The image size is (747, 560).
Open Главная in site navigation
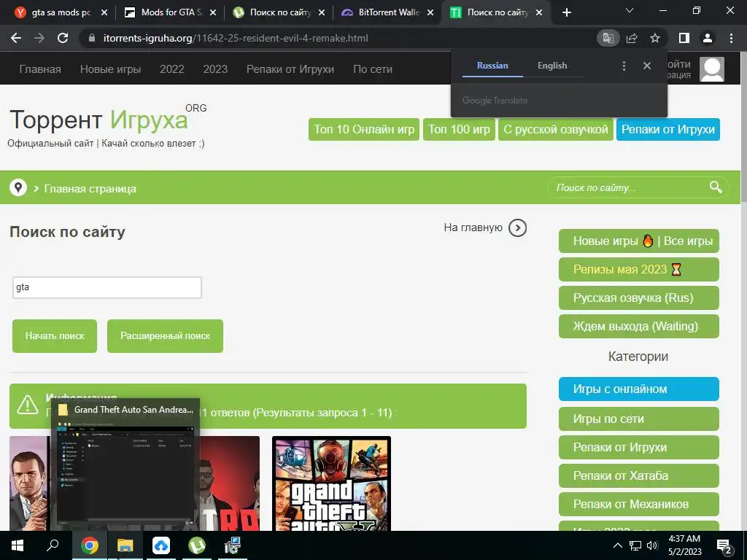[40, 69]
